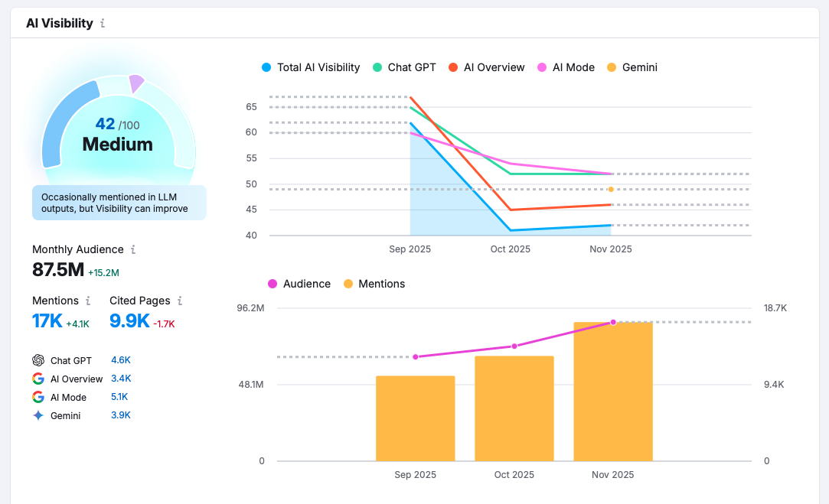Viewport: 829px width, 504px height.
Task: Click the info icon beside AI Visibility title
Action: (x=103, y=24)
